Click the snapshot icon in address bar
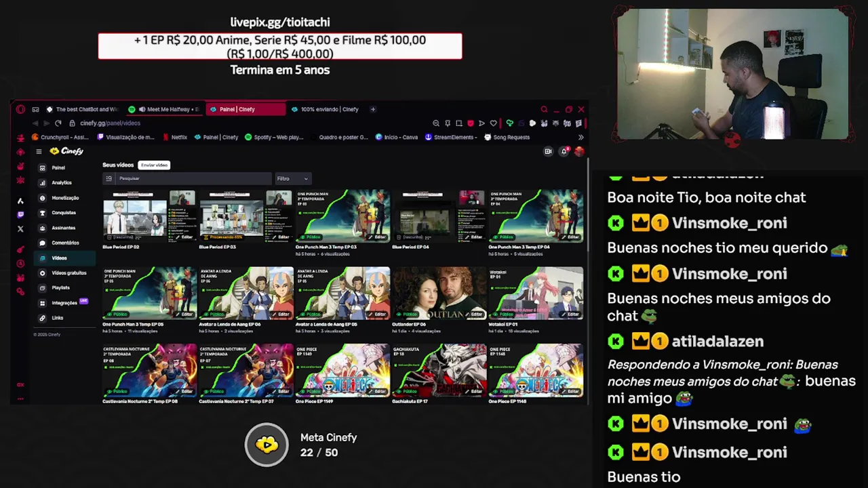868x488 pixels. pos(459,123)
